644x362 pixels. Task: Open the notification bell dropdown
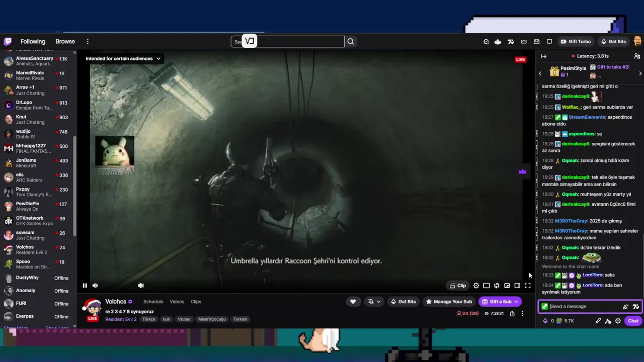point(374,302)
